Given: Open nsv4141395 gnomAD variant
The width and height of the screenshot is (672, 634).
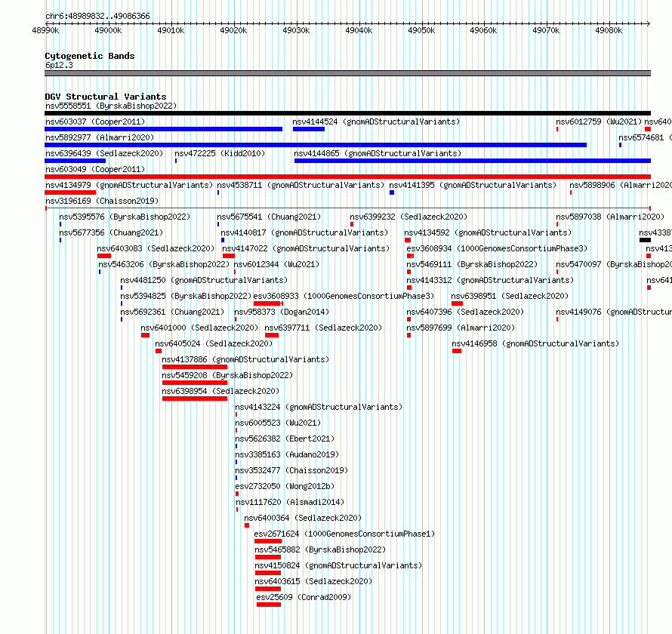Looking at the screenshot, I should pyautogui.click(x=473, y=185).
